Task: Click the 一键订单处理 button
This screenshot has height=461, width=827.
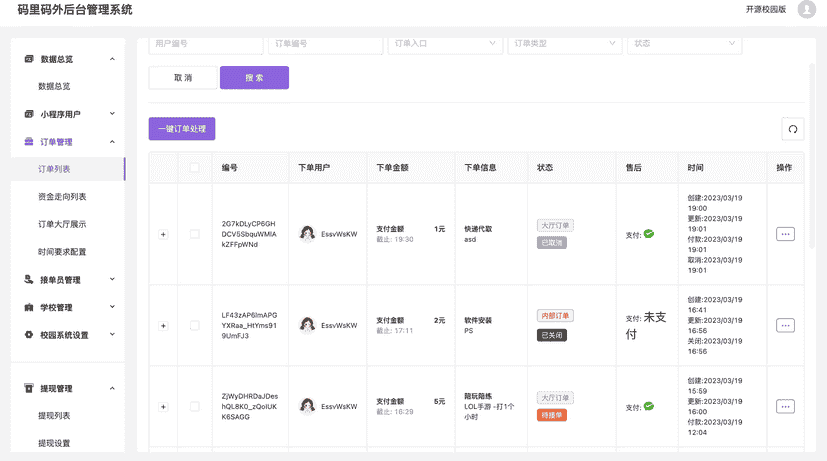Action: 182,129
